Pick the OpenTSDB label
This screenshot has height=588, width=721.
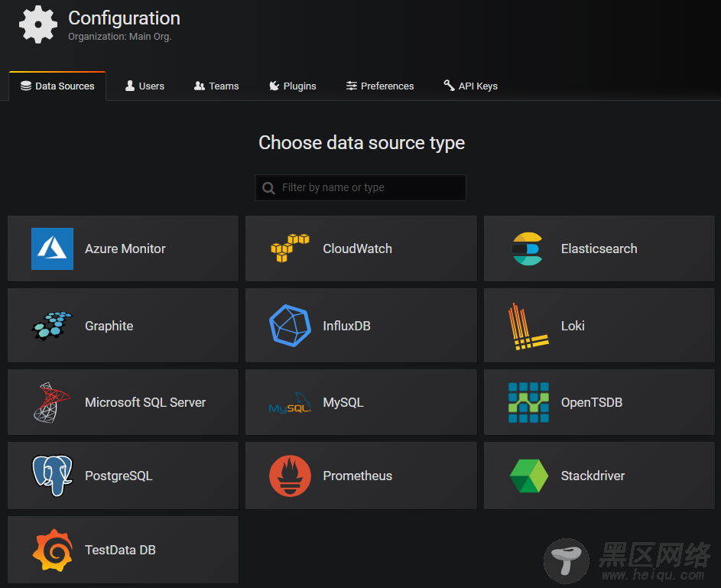[x=592, y=402]
